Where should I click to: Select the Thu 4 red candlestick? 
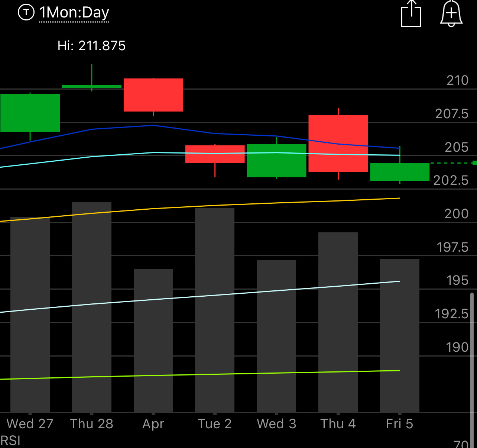[x=338, y=144]
